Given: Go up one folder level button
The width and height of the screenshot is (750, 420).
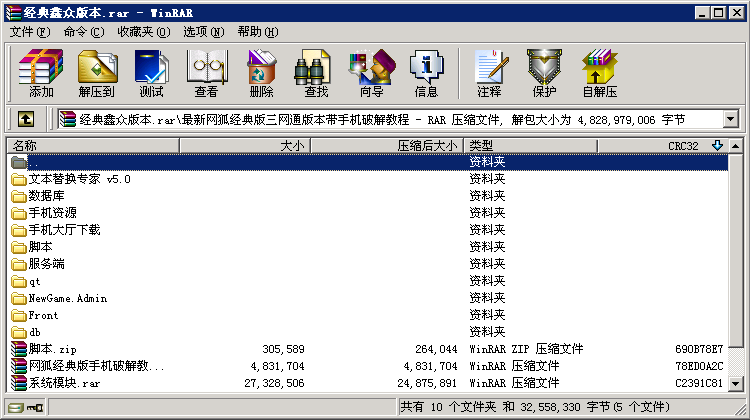Looking at the screenshot, I should (27, 119).
